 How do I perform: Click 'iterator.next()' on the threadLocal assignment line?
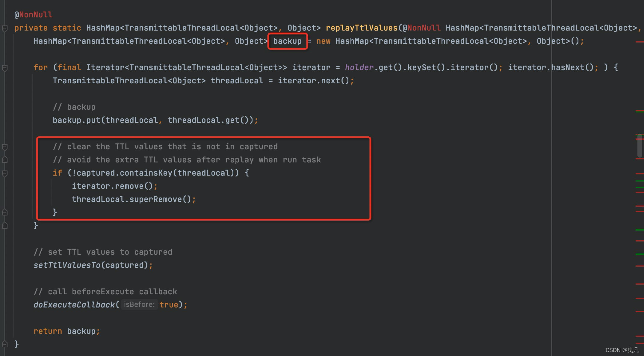tap(314, 81)
